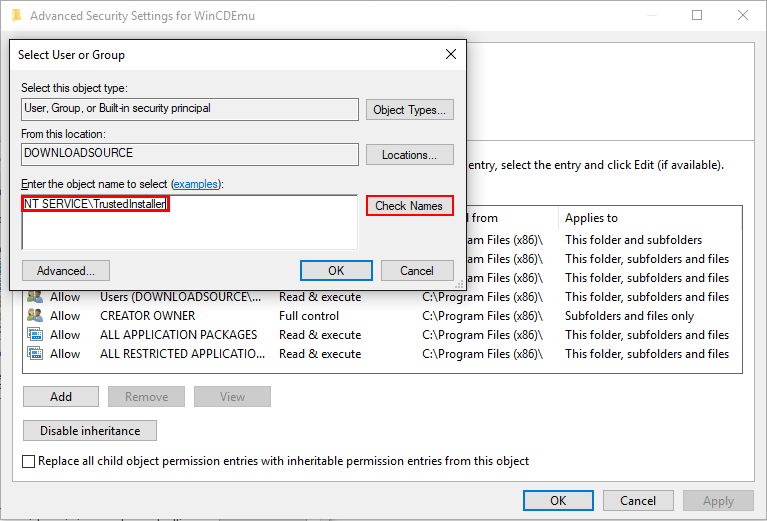Tick Replace all child object permission entries
Screen dimensions: 767x521
point(28,461)
